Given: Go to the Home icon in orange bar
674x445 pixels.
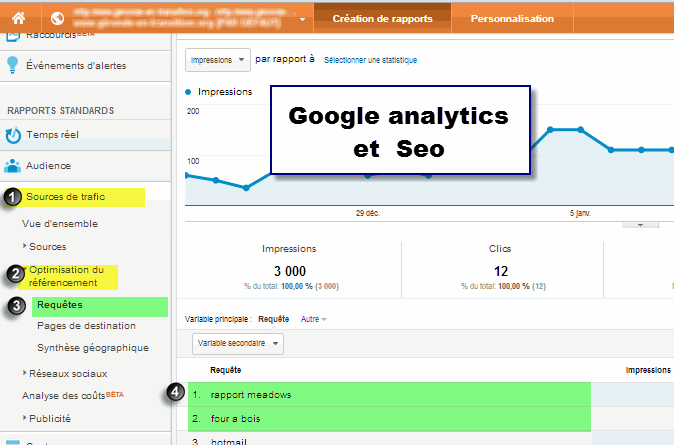Looking at the screenshot, I should coord(18,18).
